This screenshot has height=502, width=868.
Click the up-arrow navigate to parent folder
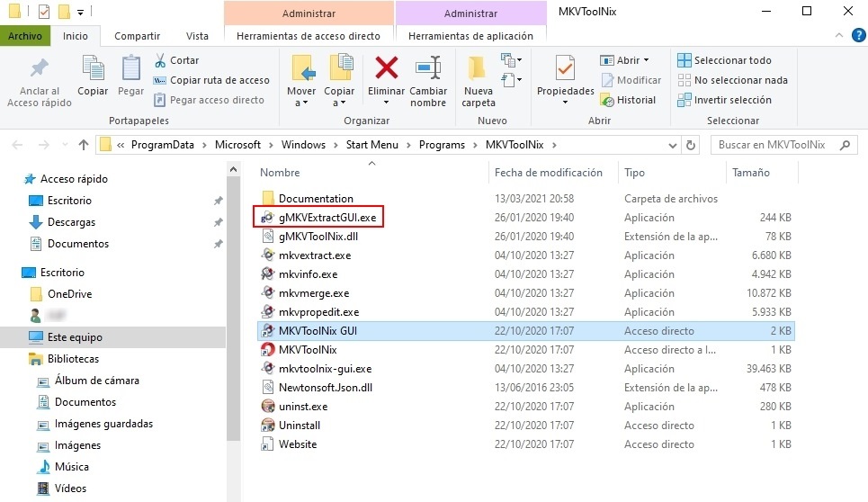(x=84, y=145)
